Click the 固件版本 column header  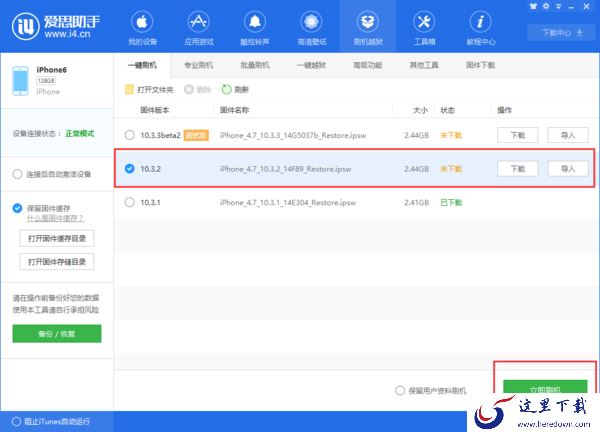155,110
